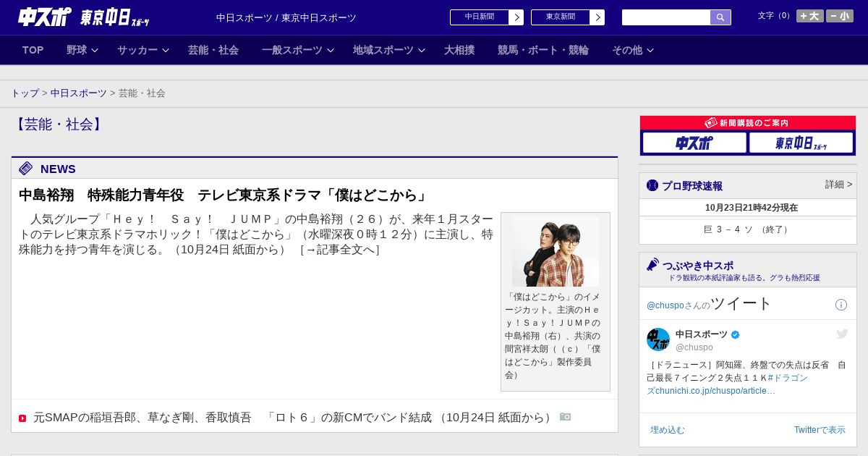Open the 中日スポーツ Twitter account name
Image resolution: width=868 pixels, height=456 pixels.
point(702,334)
